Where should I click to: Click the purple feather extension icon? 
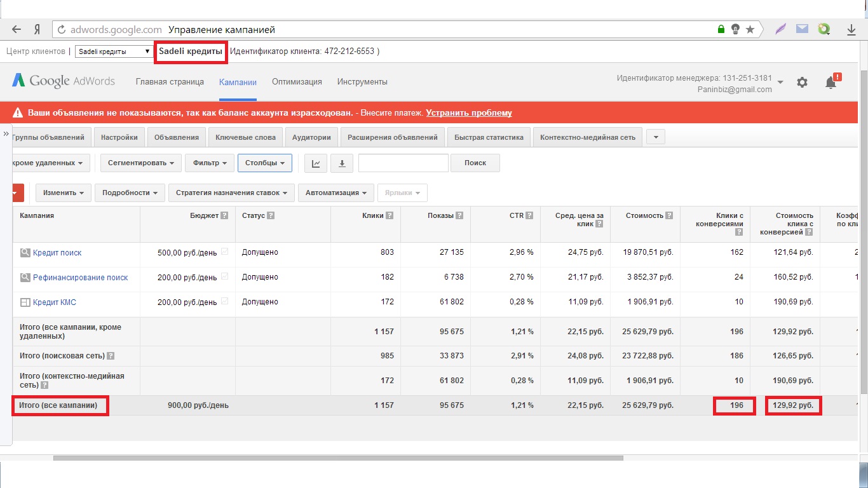click(x=782, y=29)
